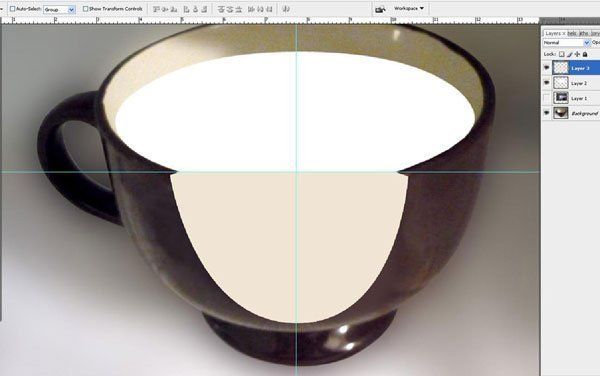Click the Lock position icon
This screenshot has height=376, width=600.
pos(577,54)
